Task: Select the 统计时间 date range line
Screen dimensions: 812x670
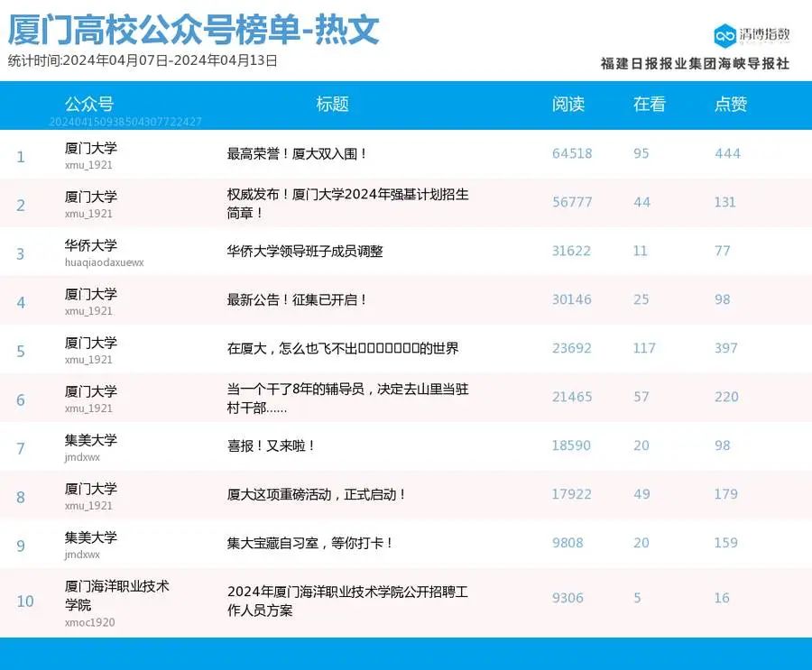Action: [143, 60]
